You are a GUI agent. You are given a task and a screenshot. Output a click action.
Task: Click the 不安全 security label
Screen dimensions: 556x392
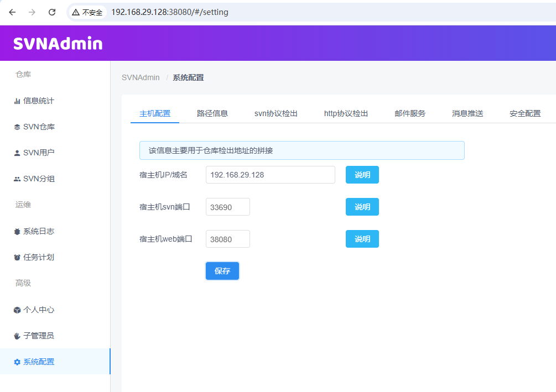tap(92, 12)
